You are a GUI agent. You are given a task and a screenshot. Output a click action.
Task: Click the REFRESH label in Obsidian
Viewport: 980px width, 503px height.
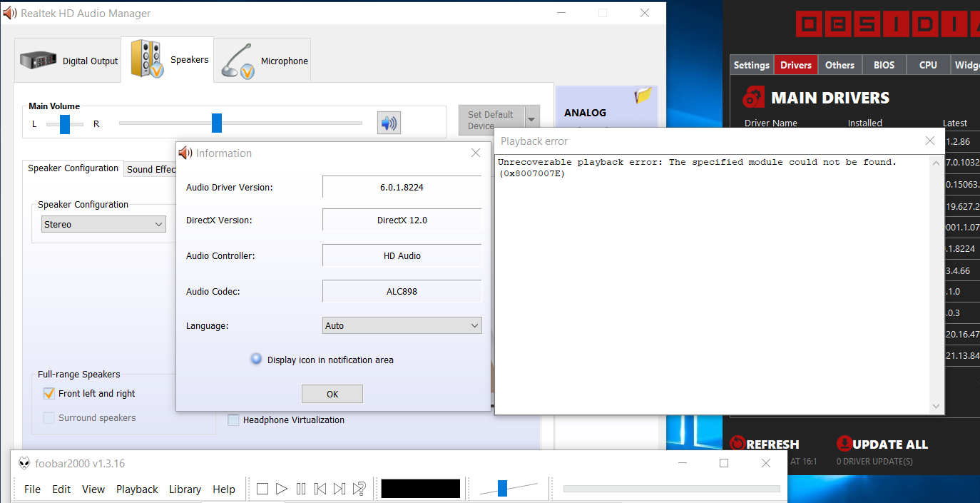(772, 444)
